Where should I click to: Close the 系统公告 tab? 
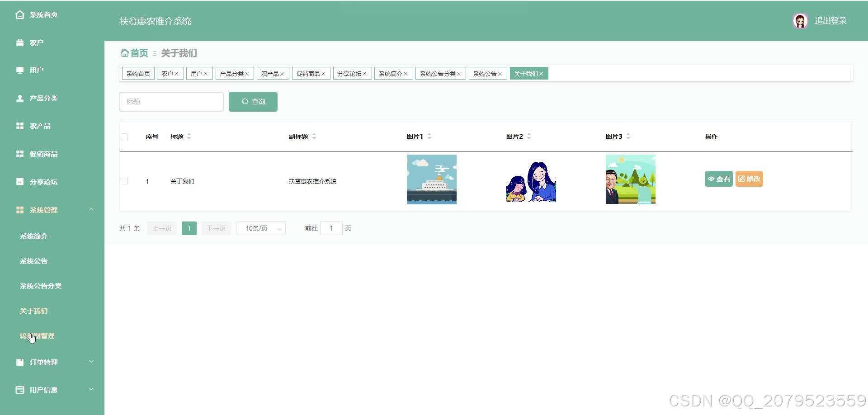coord(500,74)
